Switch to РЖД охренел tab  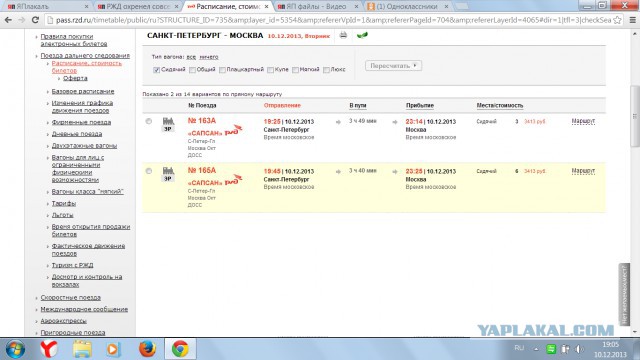coord(138,7)
